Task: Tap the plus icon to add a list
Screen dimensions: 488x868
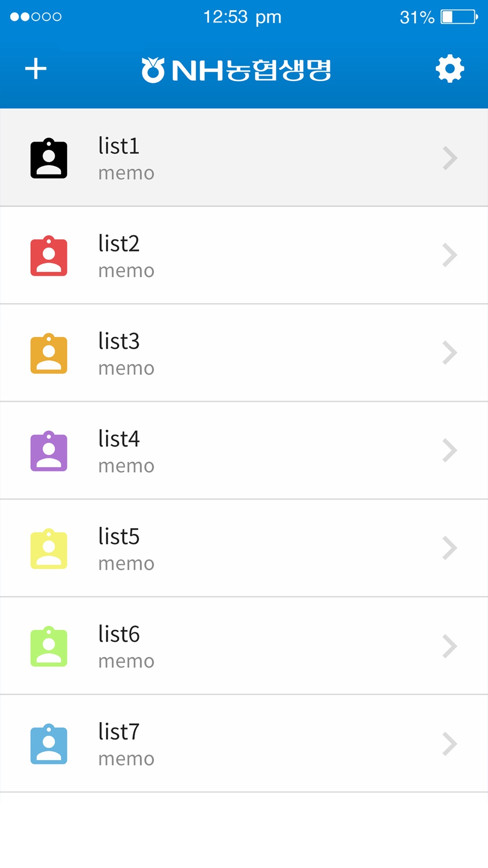Action: point(36,68)
